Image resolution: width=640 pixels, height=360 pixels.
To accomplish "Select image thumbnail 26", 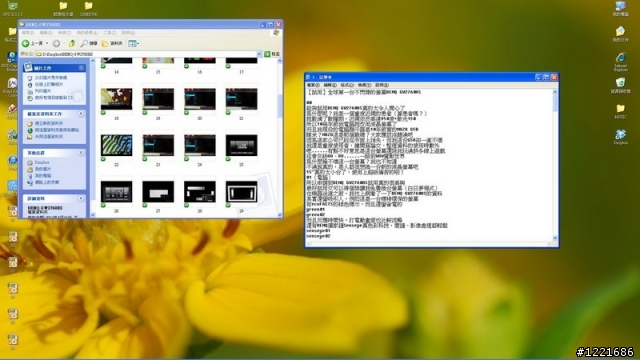I will pyautogui.click(x=116, y=192).
